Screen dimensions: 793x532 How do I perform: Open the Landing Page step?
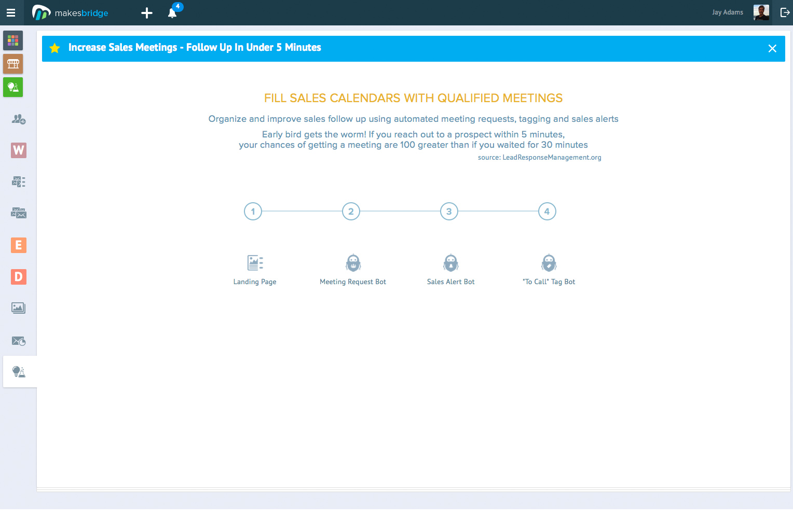255,270
